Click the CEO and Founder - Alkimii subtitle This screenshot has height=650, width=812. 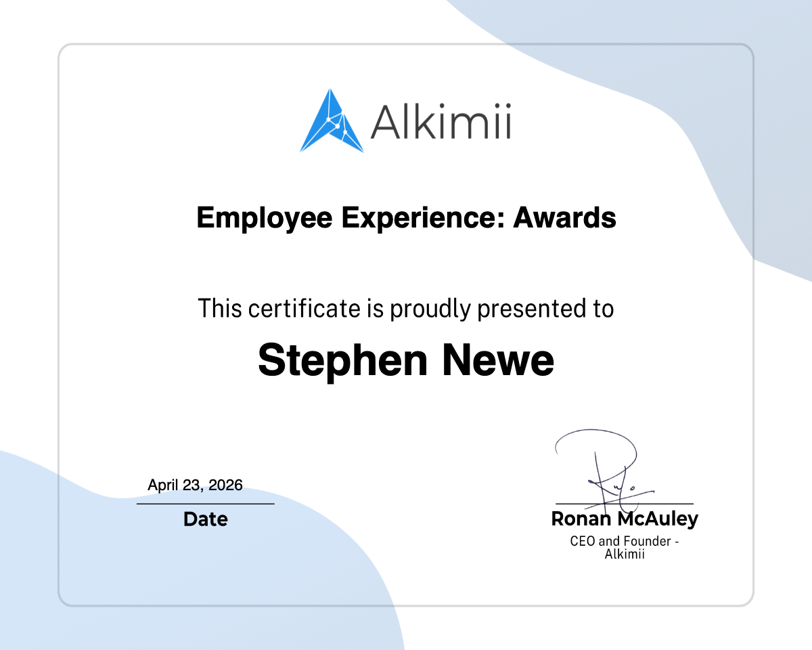pos(624,547)
